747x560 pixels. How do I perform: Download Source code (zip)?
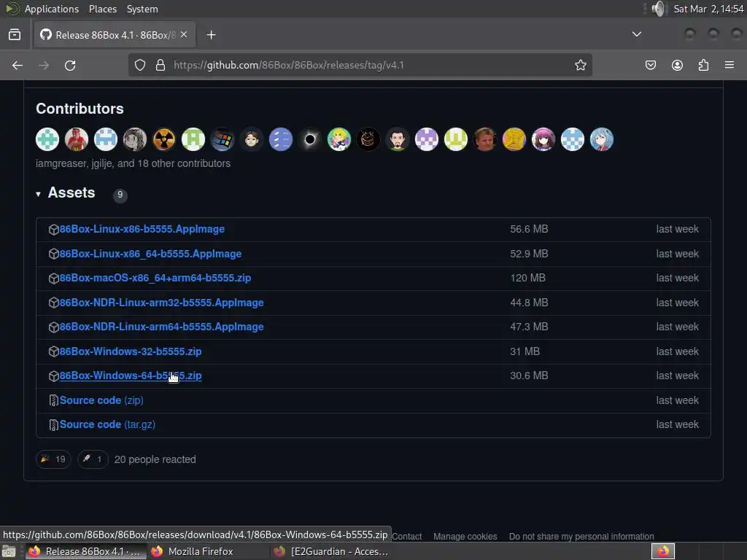point(101,400)
